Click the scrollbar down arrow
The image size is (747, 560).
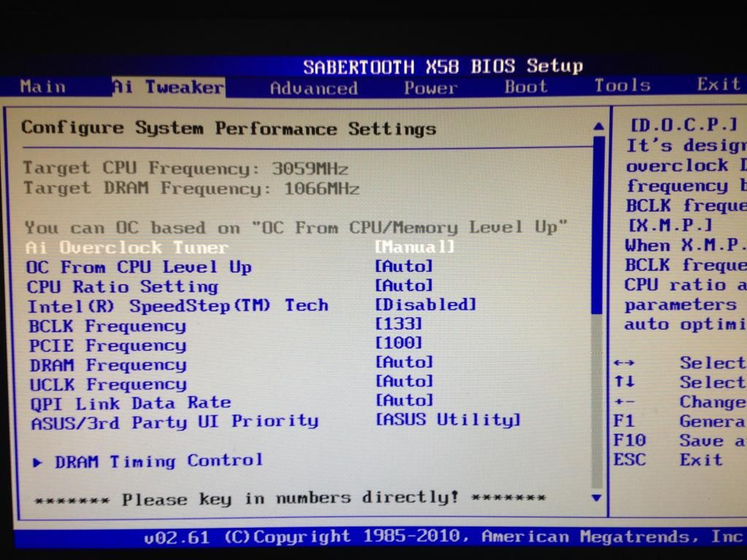point(596,498)
